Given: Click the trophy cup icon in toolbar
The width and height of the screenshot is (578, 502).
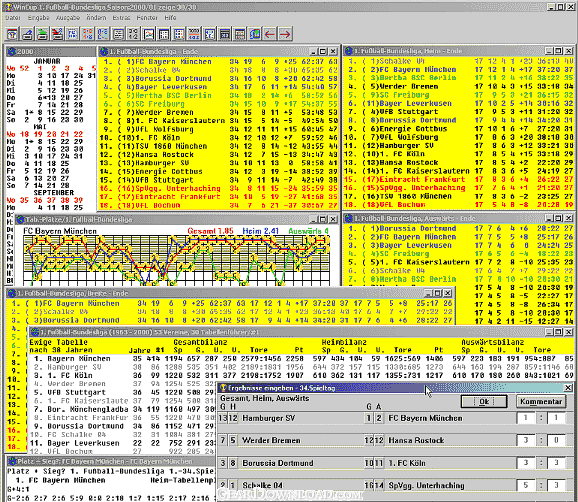Looking at the screenshot, I should 12,34.
